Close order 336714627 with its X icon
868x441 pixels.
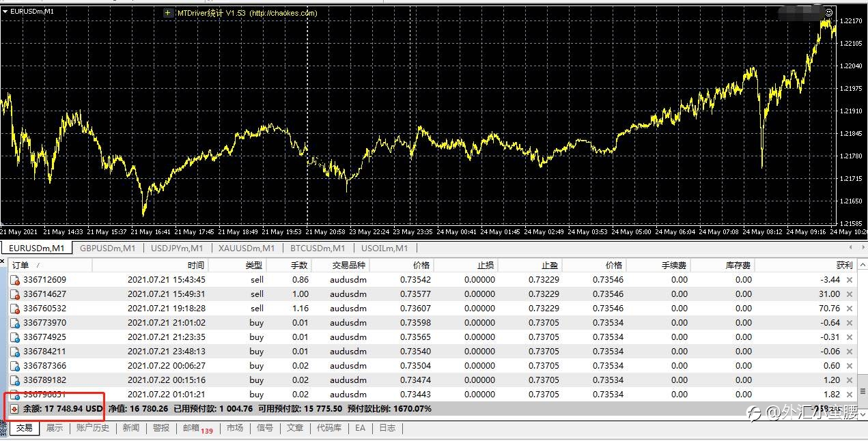pos(850,294)
